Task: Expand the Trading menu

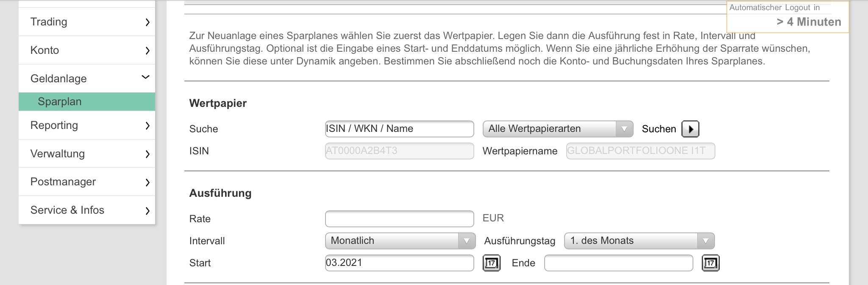Action: (87, 22)
